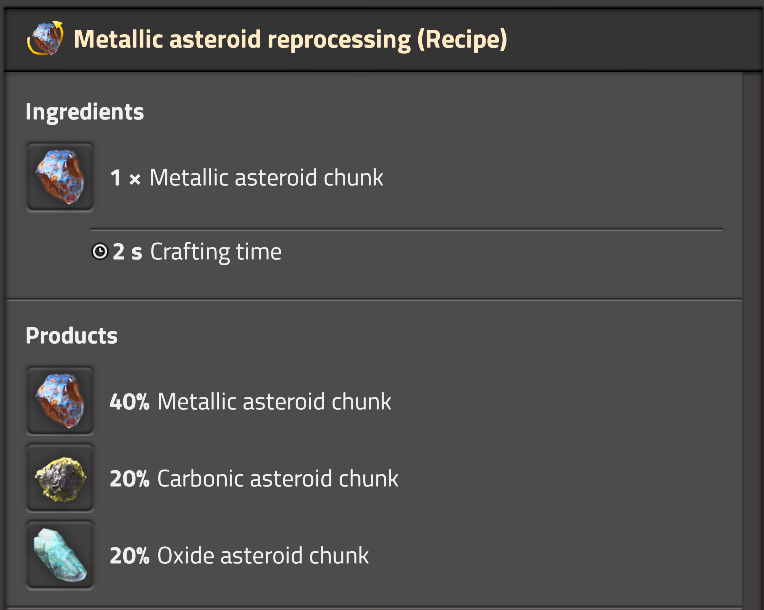Click the tooltip title bar background
This screenshot has height=610, width=764.
tap(629, 39)
